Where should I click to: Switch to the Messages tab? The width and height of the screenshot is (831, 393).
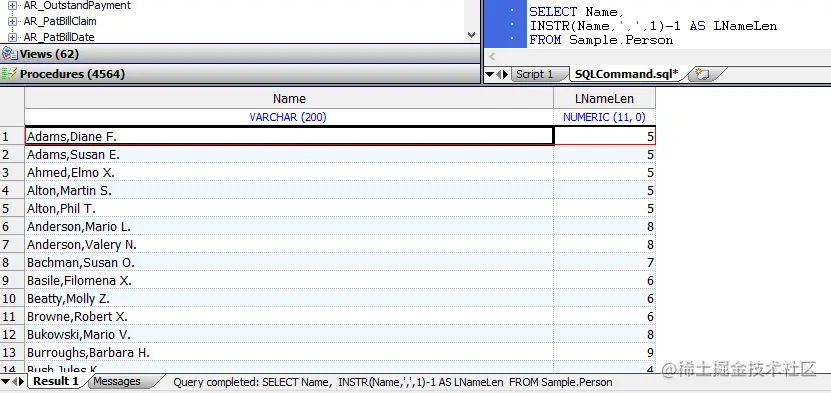pyautogui.click(x=117, y=381)
